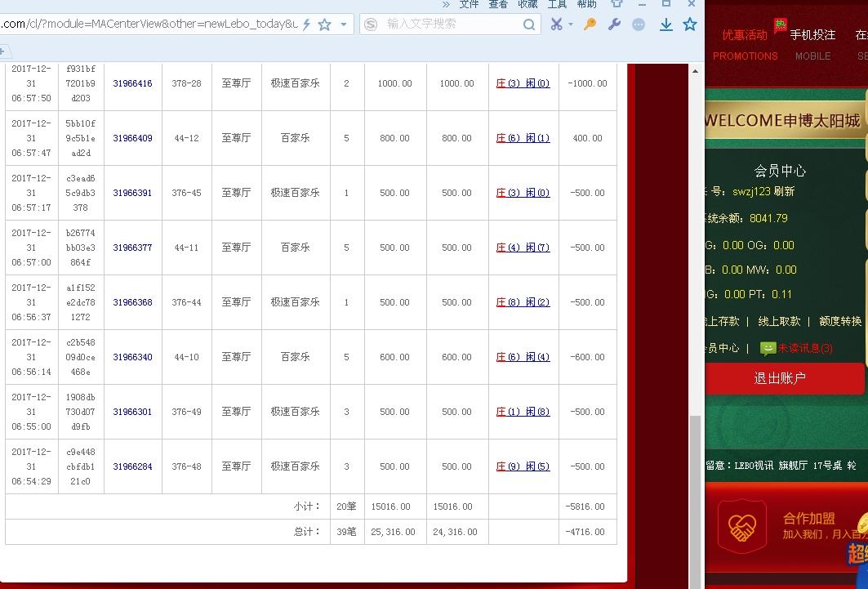The image size is (868, 589).
Task: Open the 工具 menu
Action: pos(557,4)
